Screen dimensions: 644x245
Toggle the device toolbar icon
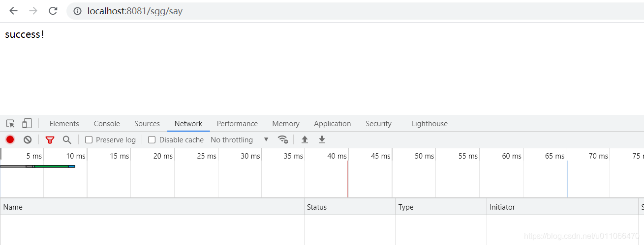tap(27, 124)
